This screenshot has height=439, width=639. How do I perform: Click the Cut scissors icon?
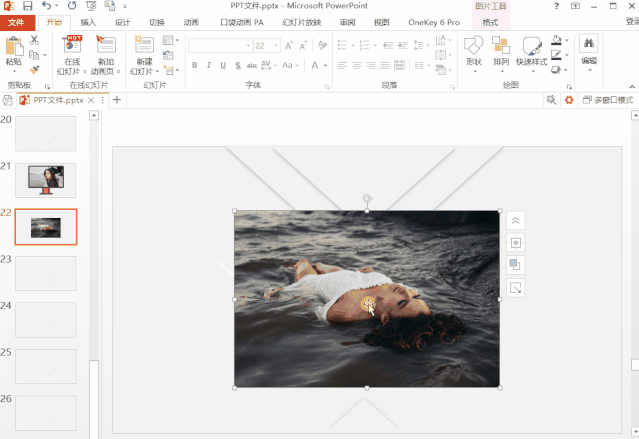(x=34, y=40)
